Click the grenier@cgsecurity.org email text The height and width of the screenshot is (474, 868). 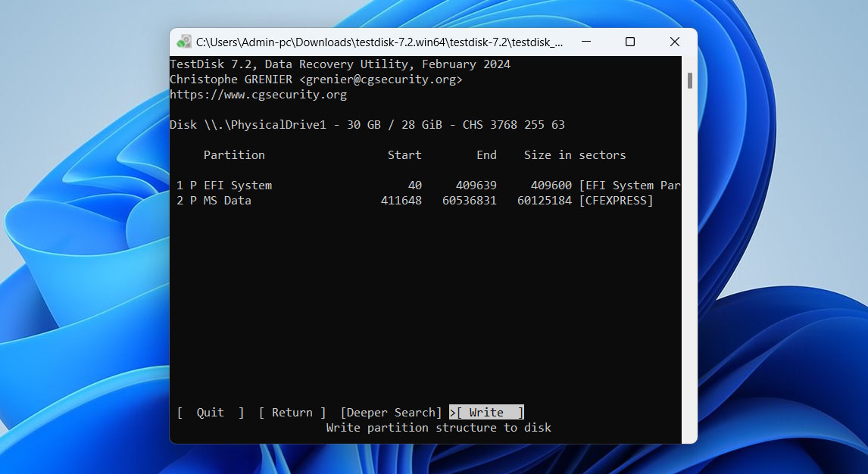tap(381, 80)
